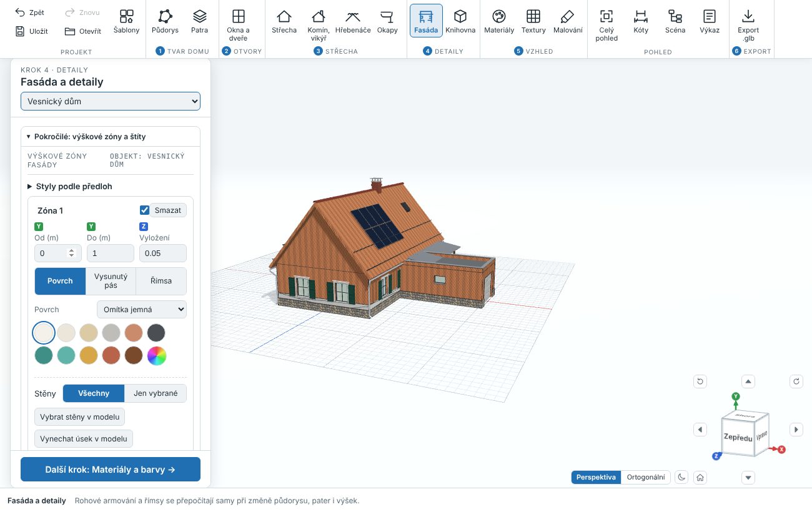Open the Omítka jemná surface dropdown
This screenshot has height=512, width=812.
(x=142, y=309)
